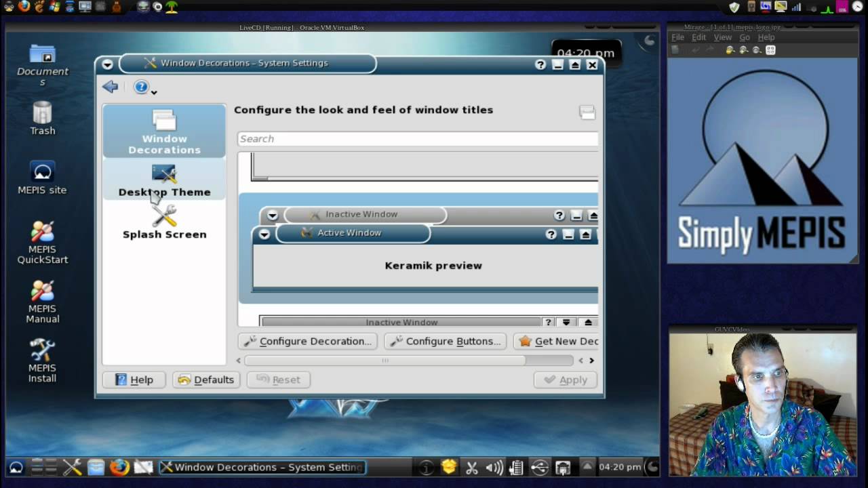Image resolution: width=868 pixels, height=488 pixels.
Task: Open the Klipper scissors tray icon
Action: [472, 468]
